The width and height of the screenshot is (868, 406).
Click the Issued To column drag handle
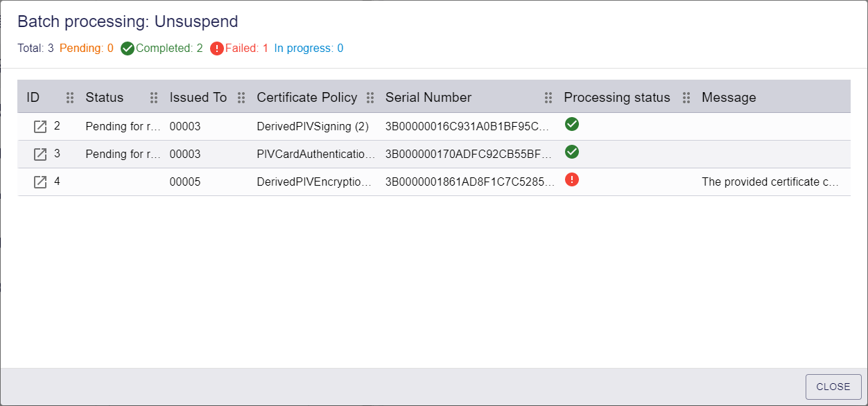click(241, 98)
